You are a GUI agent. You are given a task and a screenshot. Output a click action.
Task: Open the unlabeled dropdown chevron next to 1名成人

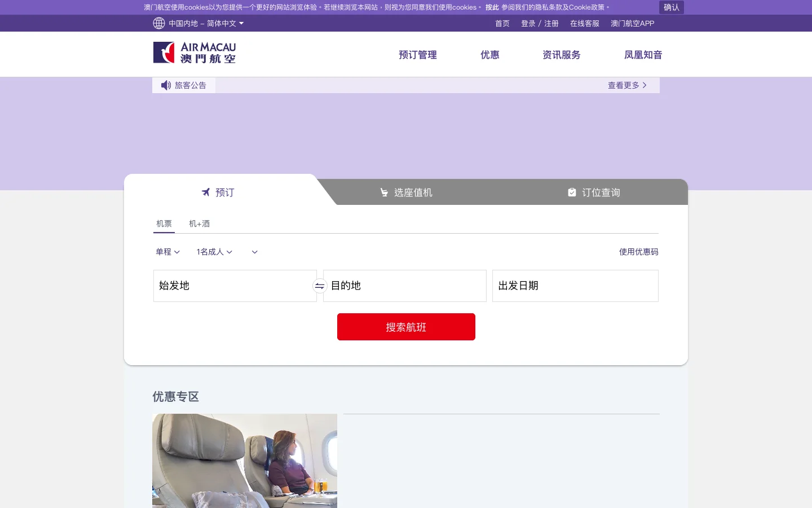255,252
